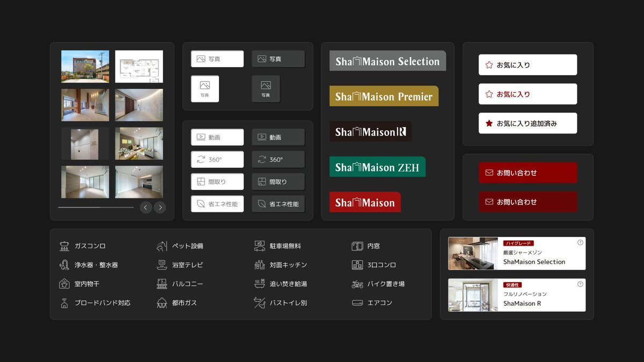This screenshot has height=362, width=644.
Task: Click the 3-burner stove (3口コンロ) icon
Action: click(357, 265)
